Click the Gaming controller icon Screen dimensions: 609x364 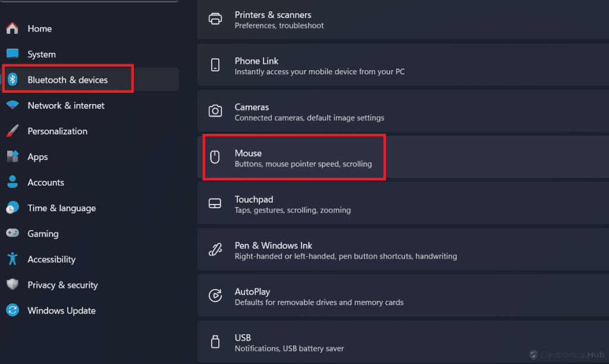[x=12, y=234]
